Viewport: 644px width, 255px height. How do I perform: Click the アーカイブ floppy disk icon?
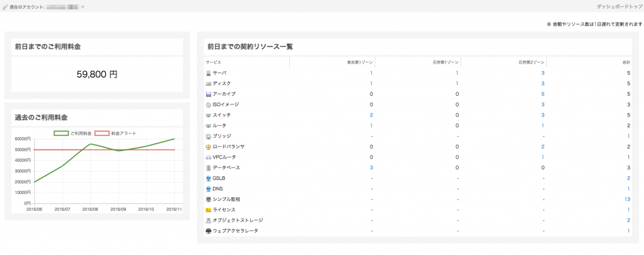point(209,94)
